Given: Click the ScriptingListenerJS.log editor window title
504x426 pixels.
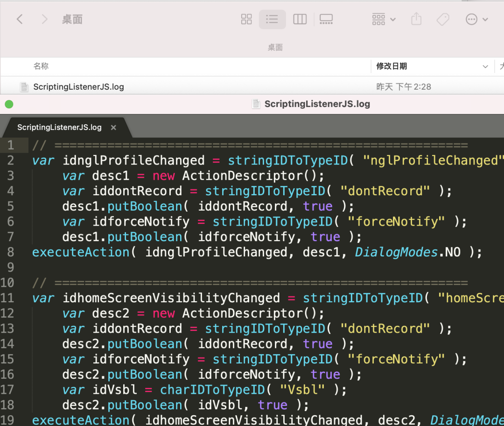Looking at the screenshot, I should click(317, 104).
